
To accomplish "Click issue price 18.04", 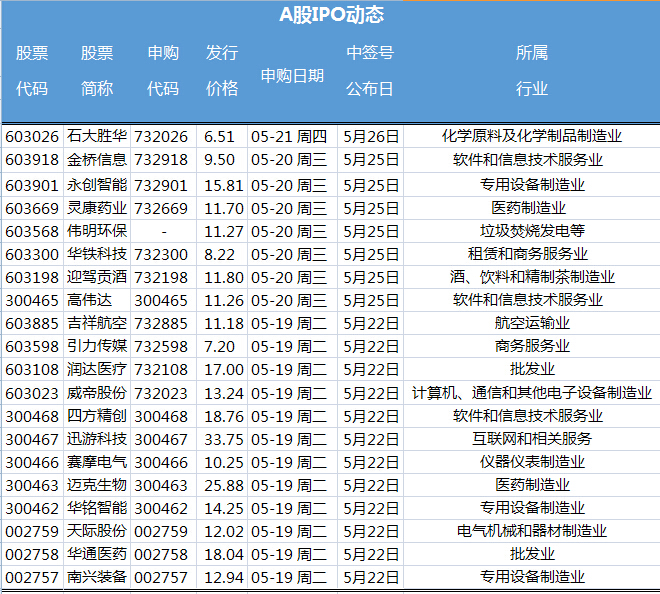I will [x=224, y=555].
